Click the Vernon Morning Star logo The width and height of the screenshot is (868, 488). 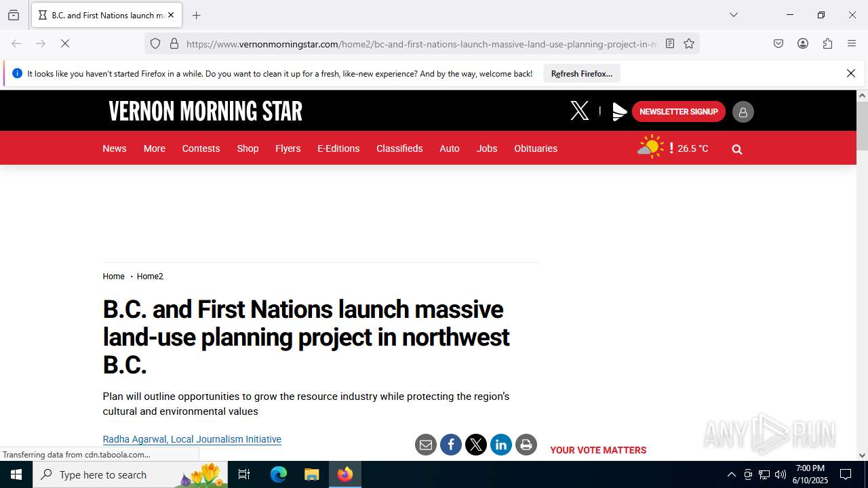[205, 111]
